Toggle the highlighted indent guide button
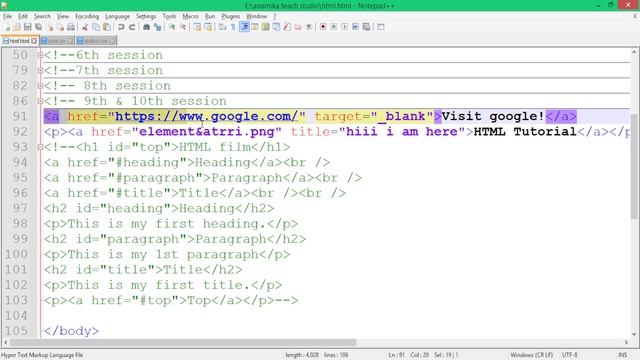640x360 pixels. (x=244, y=27)
